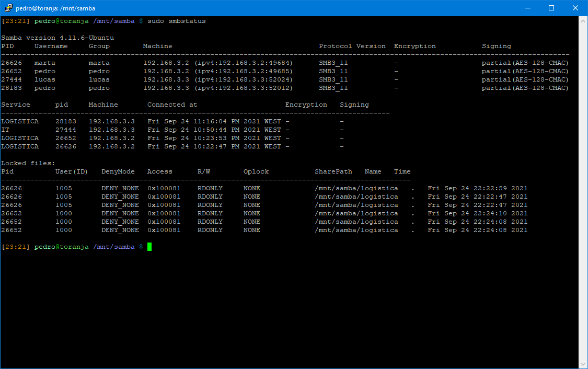588x369 pixels.
Task: Click the 'Locked files:' heading
Action: click(x=28, y=163)
